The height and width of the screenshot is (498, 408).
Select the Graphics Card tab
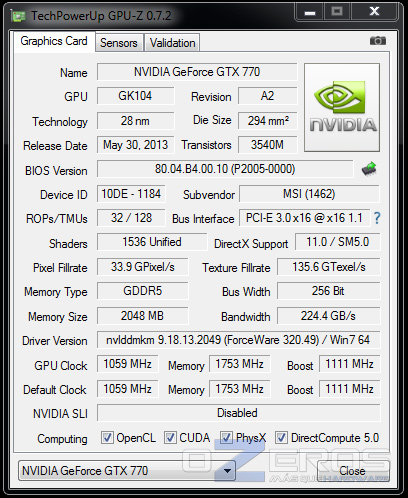[54, 41]
